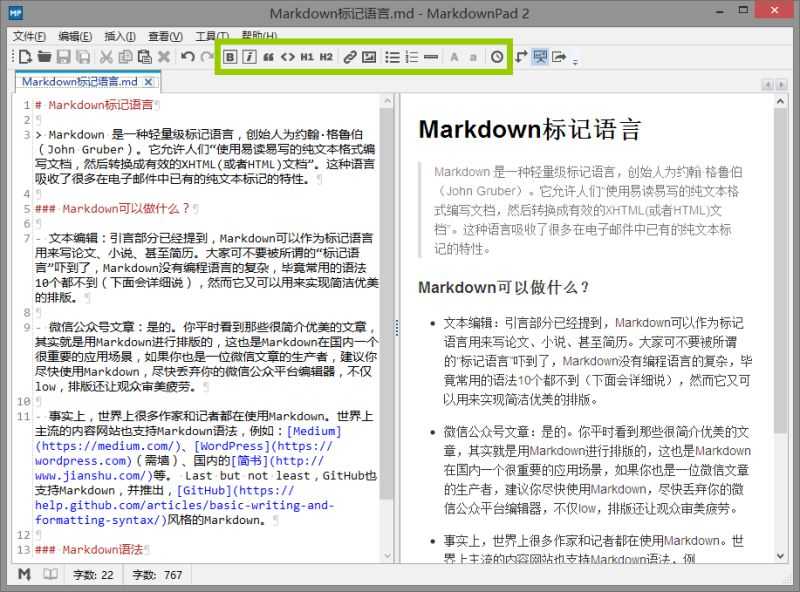Viewport: 800px width, 592px height.
Task: Open a file using the folder icon
Action: pos(44,57)
